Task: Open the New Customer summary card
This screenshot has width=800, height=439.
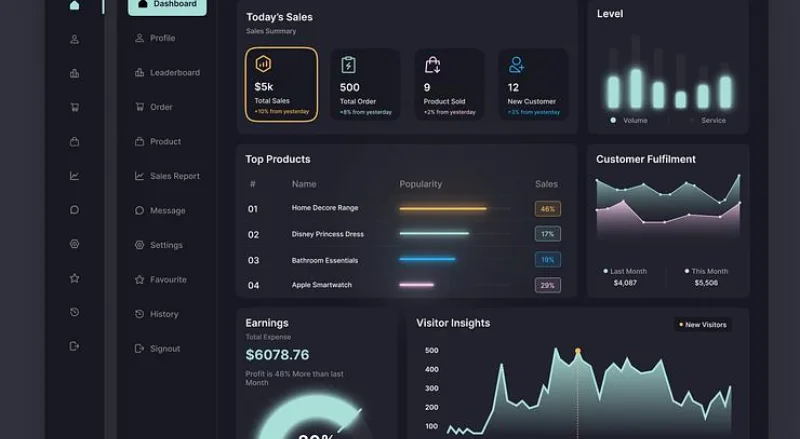Action: tap(534, 85)
